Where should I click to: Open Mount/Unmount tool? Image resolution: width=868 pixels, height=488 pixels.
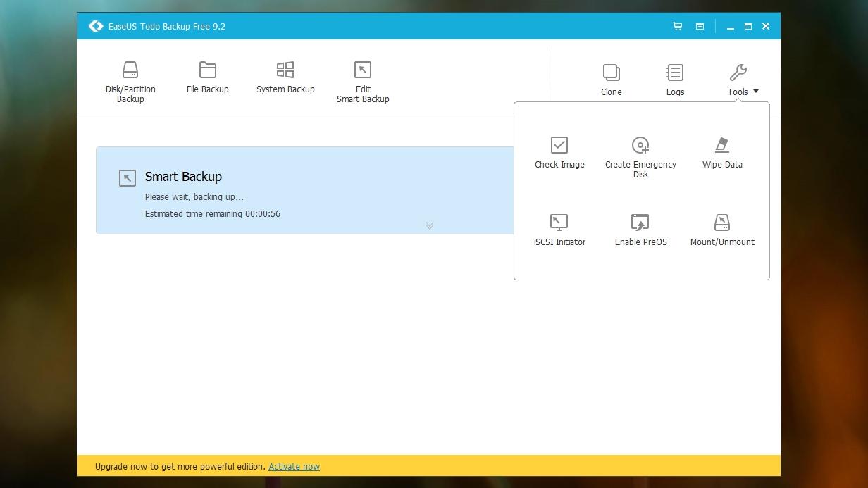click(722, 230)
